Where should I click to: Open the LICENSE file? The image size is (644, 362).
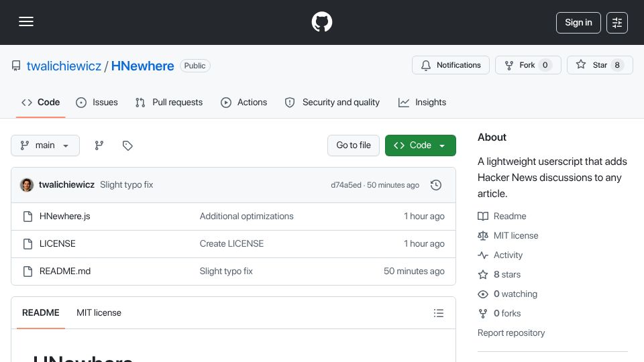click(x=58, y=244)
